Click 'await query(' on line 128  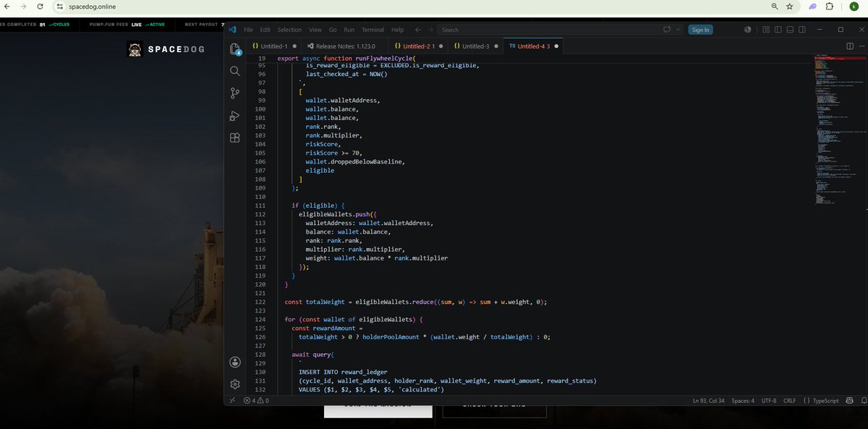313,354
